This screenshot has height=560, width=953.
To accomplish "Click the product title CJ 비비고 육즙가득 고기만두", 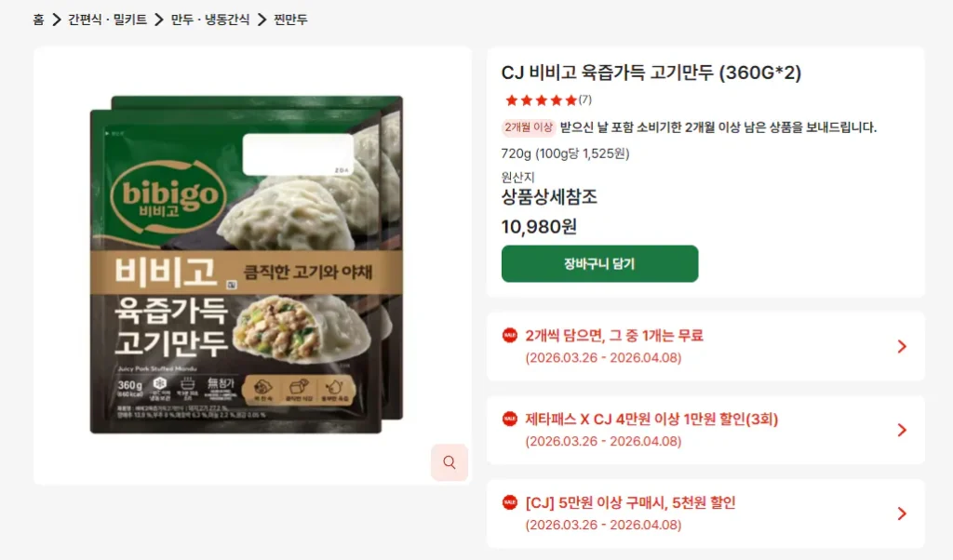I will pos(651,73).
